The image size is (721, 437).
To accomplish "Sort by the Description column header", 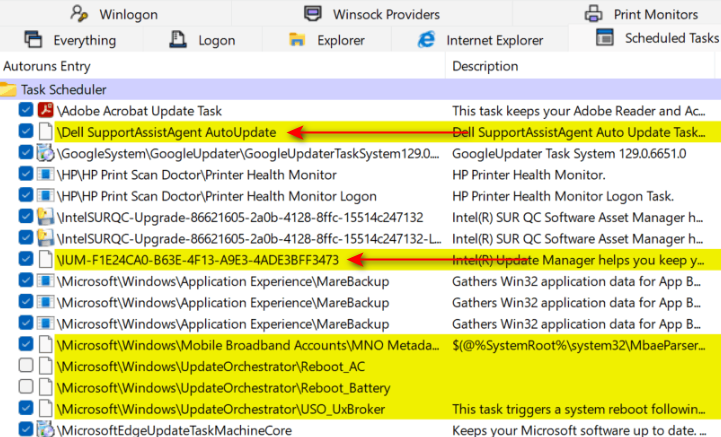I will coord(580,66).
